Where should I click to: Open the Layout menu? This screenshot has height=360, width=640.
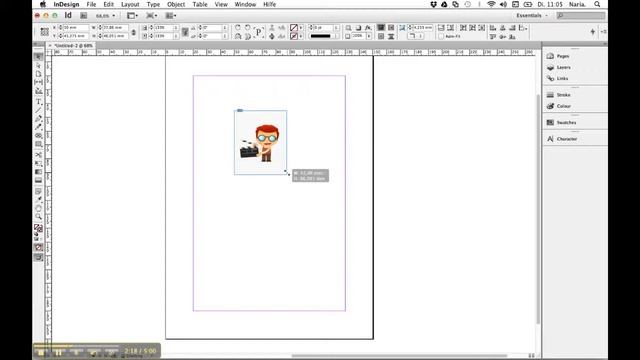(130, 4)
